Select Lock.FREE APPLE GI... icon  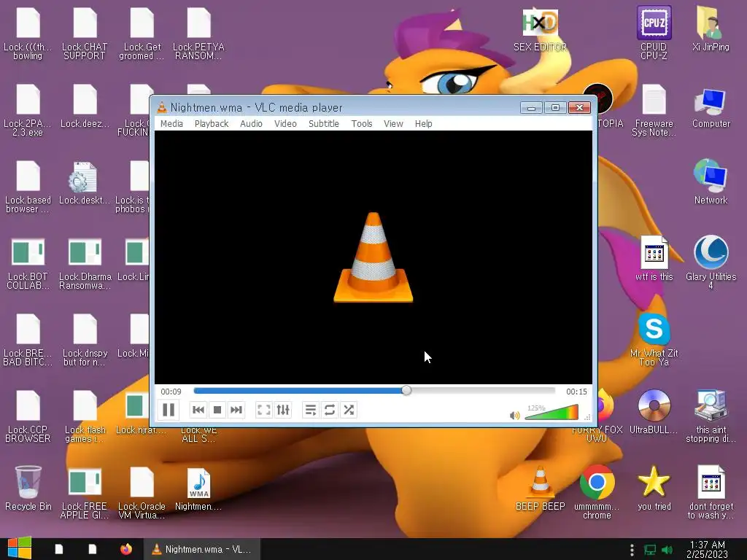pos(85,494)
